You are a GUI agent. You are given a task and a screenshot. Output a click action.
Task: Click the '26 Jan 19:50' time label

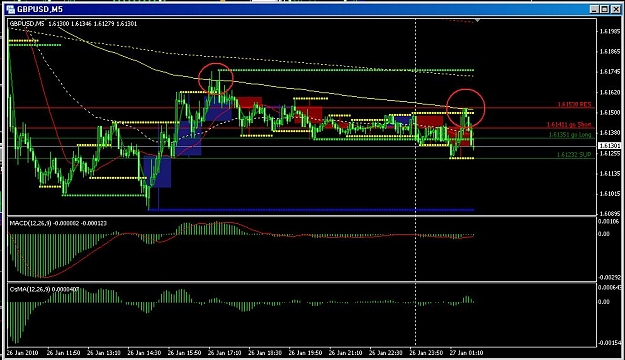305,353
